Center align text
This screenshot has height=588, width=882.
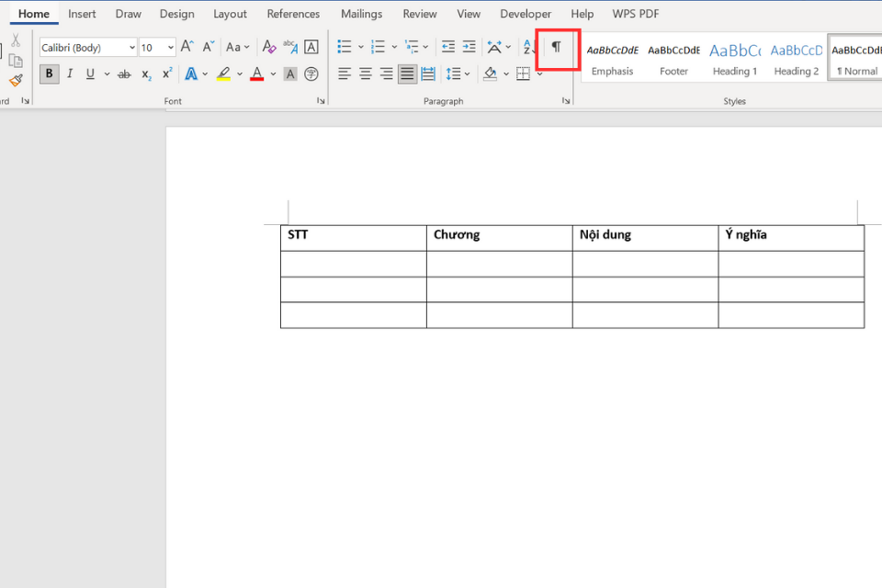[366, 73]
